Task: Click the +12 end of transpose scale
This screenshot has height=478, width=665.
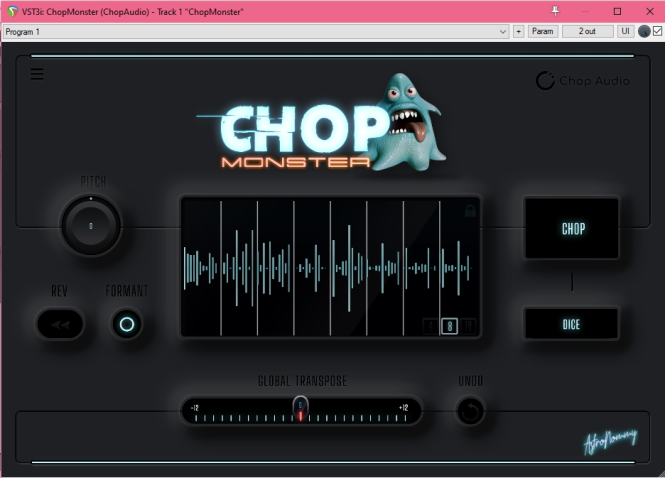Action: (403, 408)
